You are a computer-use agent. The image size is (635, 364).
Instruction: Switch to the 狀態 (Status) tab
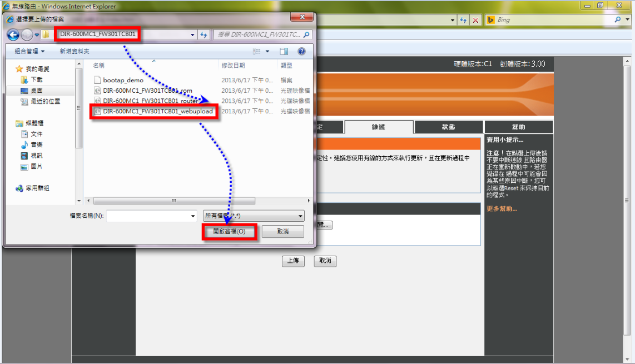click(448, 127)
